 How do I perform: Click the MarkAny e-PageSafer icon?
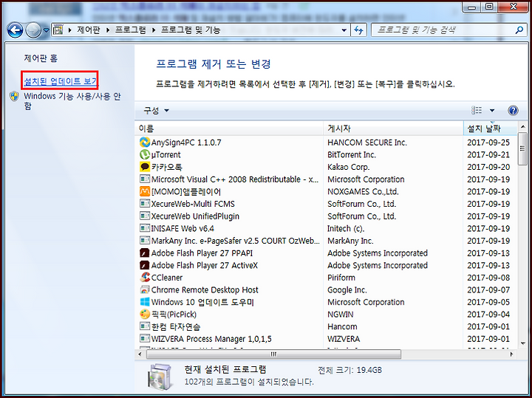(145, 241)
